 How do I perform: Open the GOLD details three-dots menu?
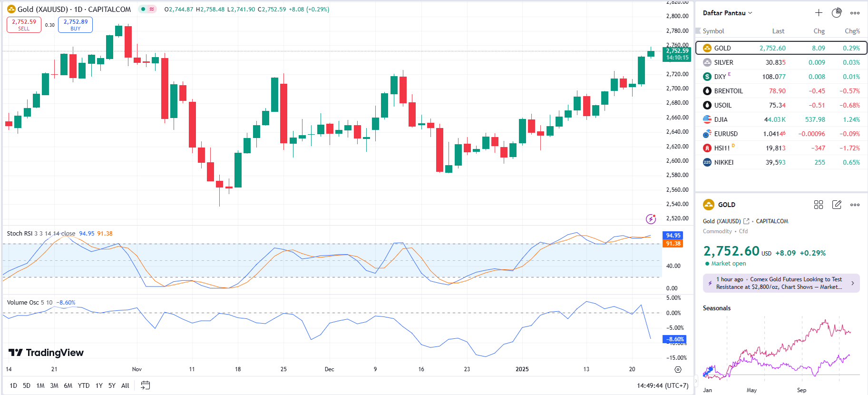pos(855,205)
